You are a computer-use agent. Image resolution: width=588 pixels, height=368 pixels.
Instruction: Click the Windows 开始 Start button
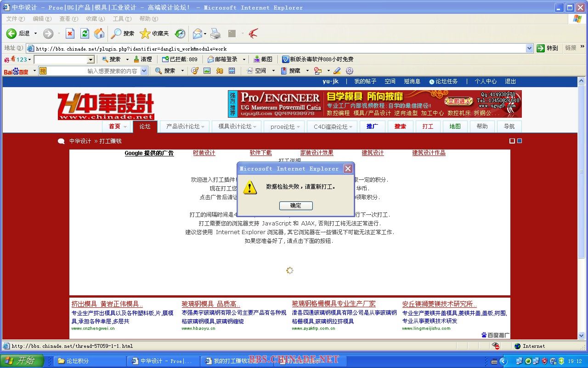(22, 361)
